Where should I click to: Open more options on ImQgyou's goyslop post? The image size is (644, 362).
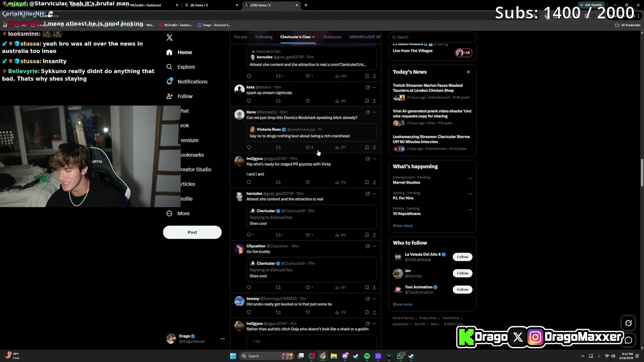pos(374,159)
